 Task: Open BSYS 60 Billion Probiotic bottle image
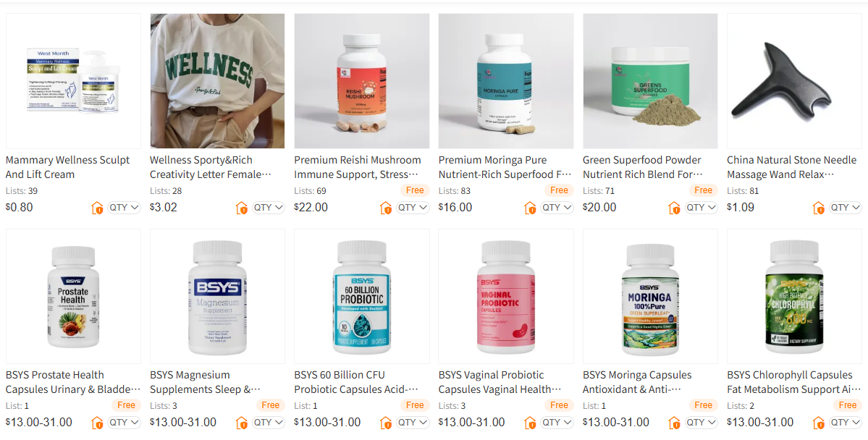362,296
